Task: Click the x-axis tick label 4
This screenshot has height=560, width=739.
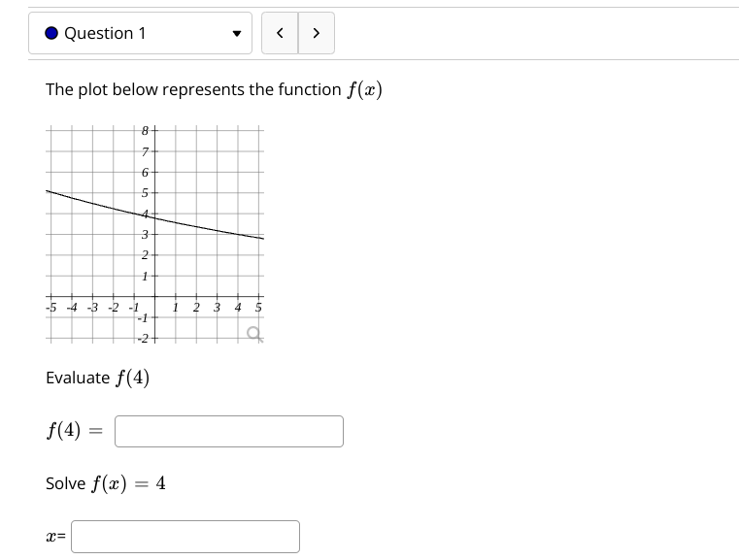Action: (x=238, y=308)
